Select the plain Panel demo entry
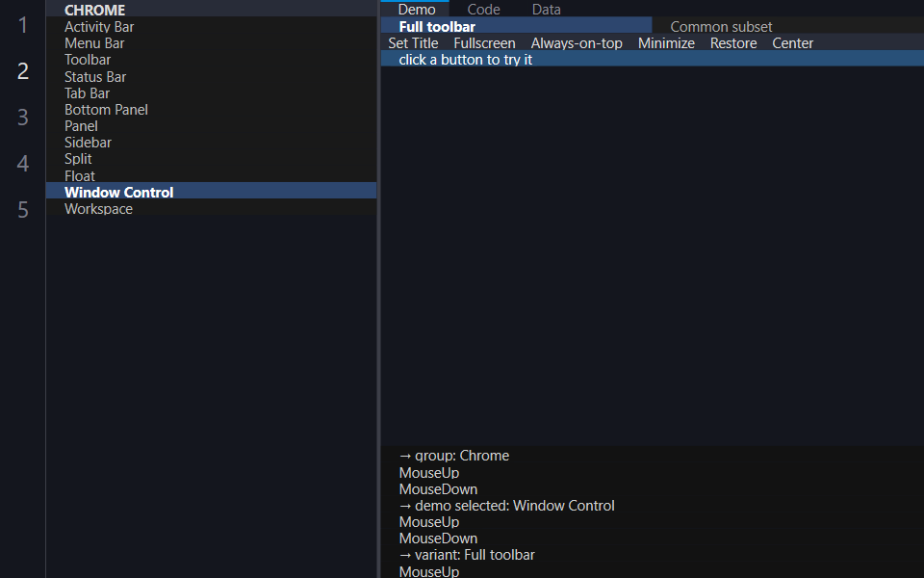This screenshot has width=924, height=578. coord(211,126)
